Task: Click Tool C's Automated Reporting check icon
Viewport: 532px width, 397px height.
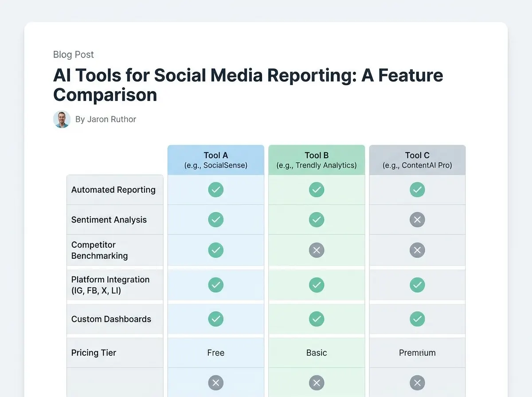Action: tap(417, 190)
